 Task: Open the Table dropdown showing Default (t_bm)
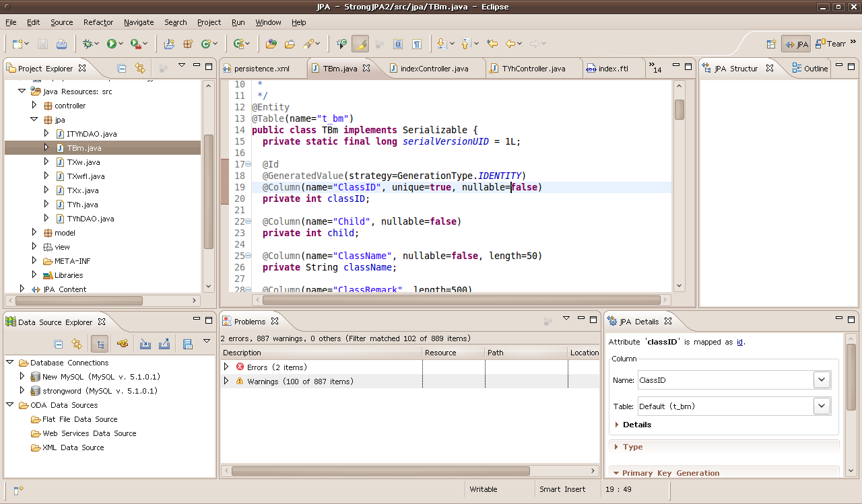tap(821, 406)
